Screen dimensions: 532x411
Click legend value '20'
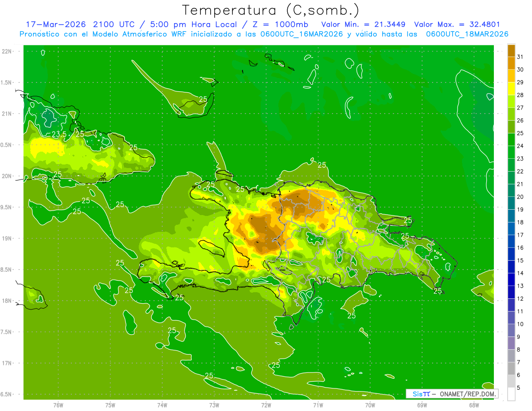(520, 197)
